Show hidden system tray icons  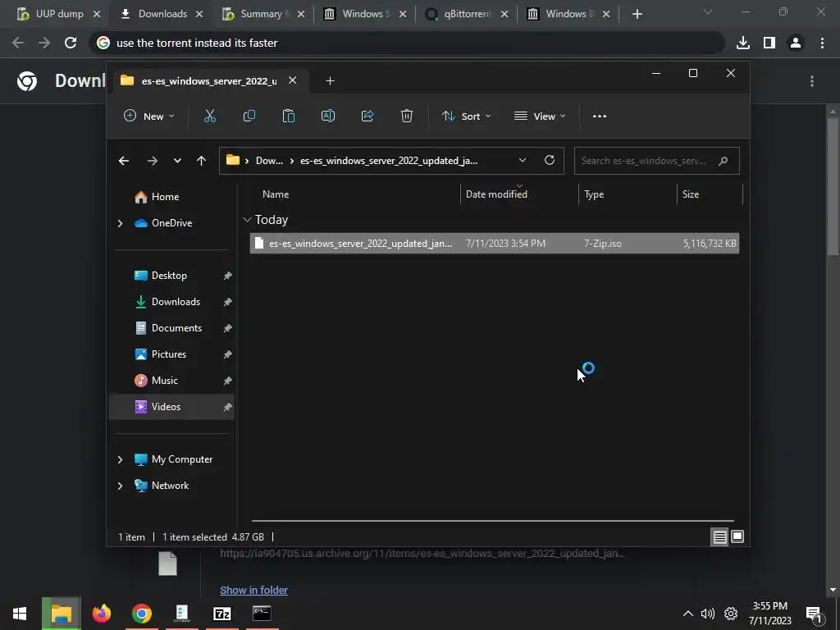pos(688,614)
